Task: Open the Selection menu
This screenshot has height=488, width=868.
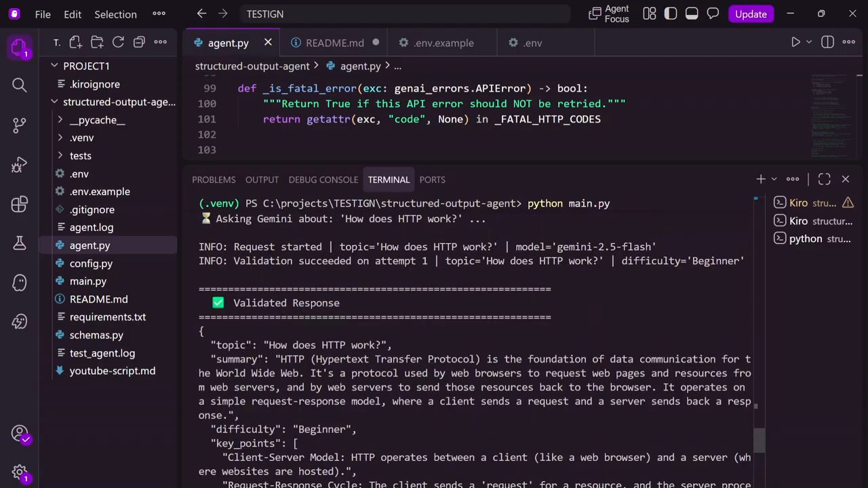Action: tap(115, 14)
